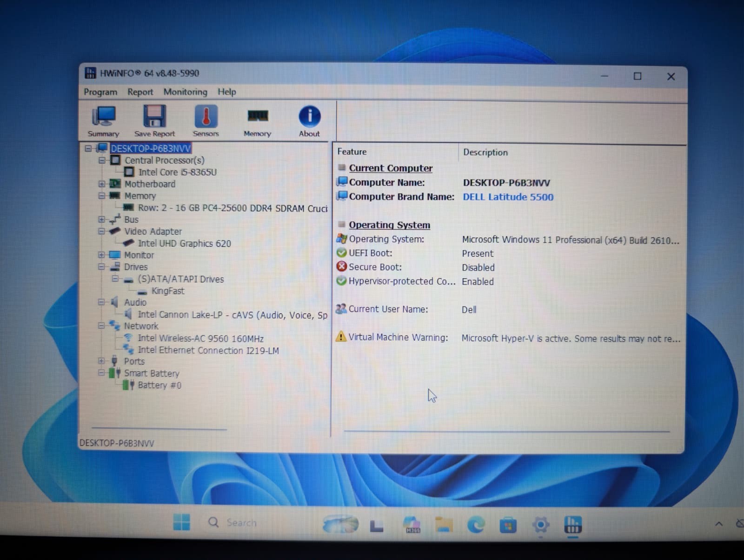Open the Report menu
Screen dimensions: 744x560
[140, 92]
